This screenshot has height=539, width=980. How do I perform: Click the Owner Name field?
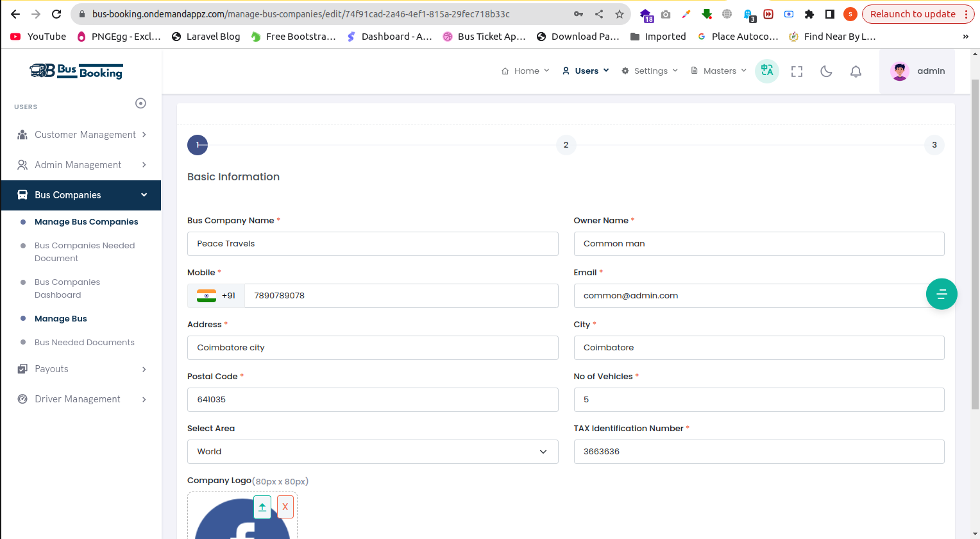point(759,244)
